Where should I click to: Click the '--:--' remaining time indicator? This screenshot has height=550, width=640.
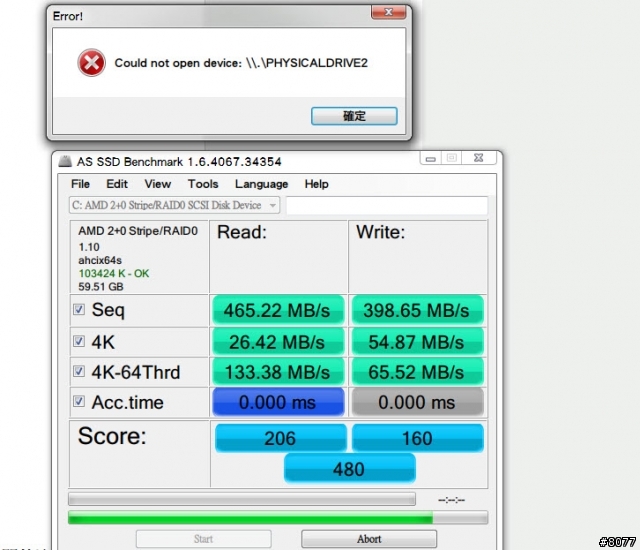[x=451, y=500]
